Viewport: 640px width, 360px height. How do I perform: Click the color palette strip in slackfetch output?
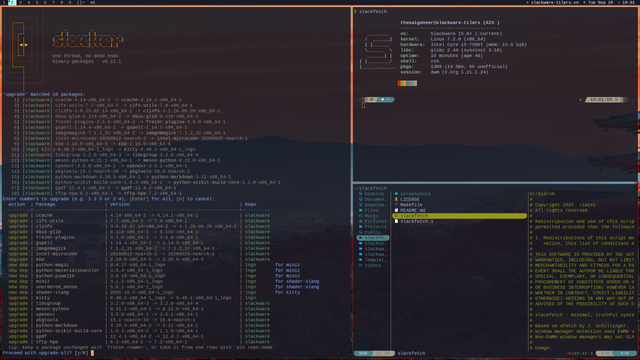(x=407, y=83)
